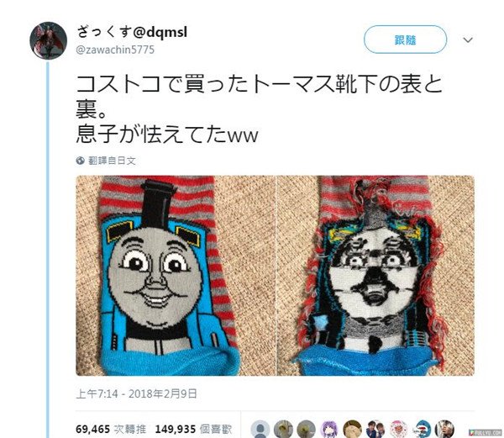View the front-side Thomas sock photo
Viewport: 504px width, 438px height.
[x=176, y=276]
